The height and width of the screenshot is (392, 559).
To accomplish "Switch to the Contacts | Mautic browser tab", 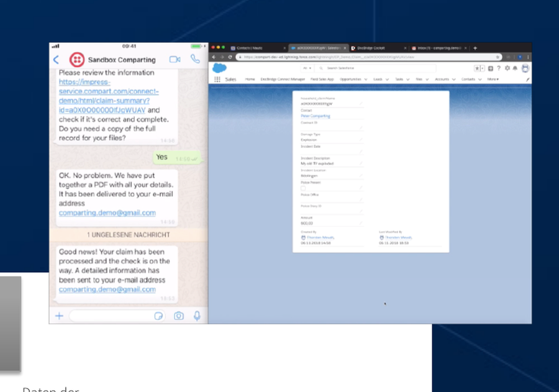I will (x=257, y=48).
